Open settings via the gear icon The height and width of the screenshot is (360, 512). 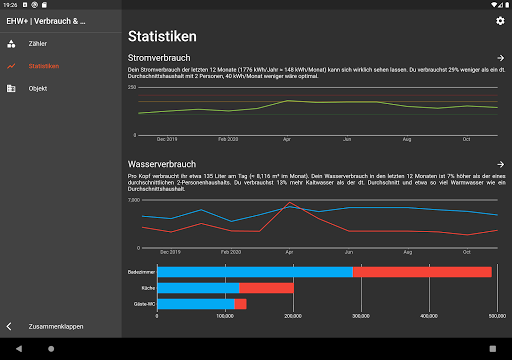pyautogui.click(x=500, y=21)
